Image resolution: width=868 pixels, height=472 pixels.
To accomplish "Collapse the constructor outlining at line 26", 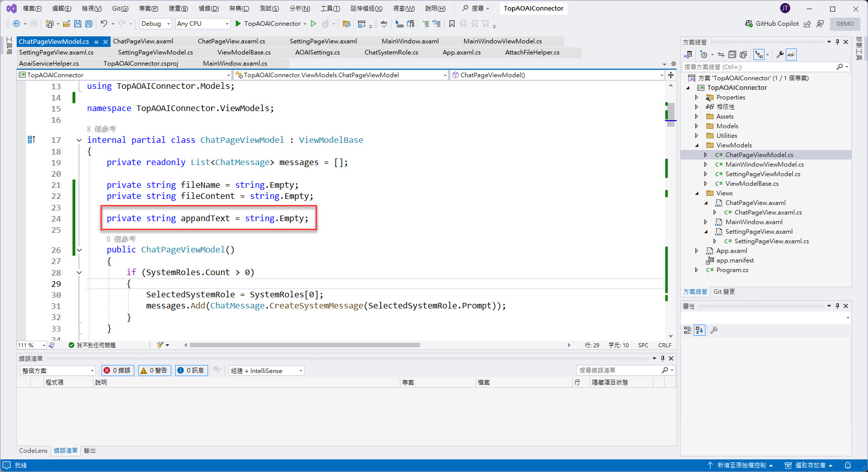I will tap(79, 250).
